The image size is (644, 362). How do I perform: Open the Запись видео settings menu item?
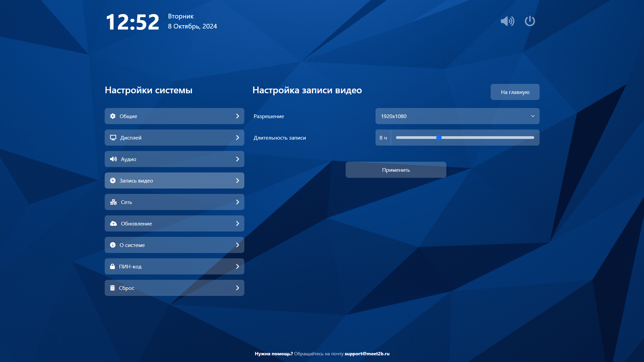point(174,180)
